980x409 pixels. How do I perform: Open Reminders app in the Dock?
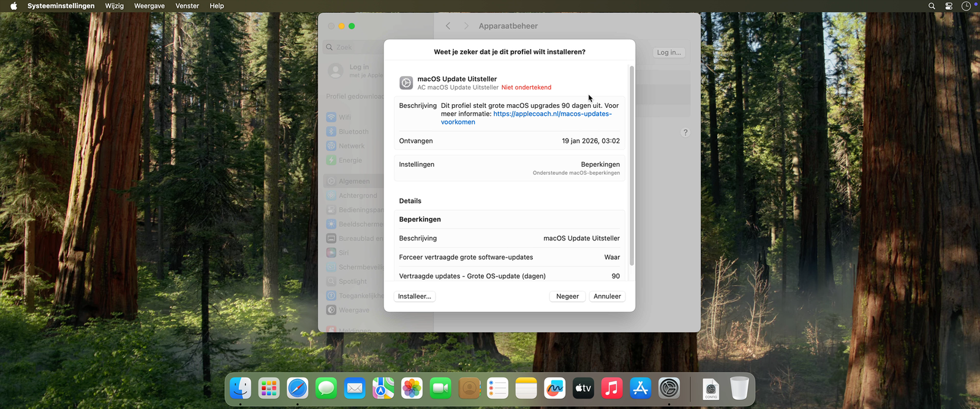tap(497, 388)
